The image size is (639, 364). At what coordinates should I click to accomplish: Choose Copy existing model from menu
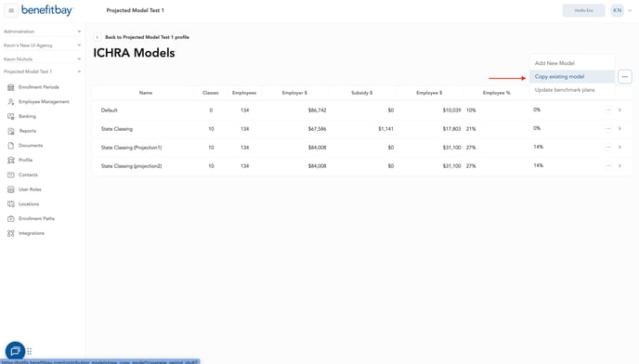tap(572, 77)
